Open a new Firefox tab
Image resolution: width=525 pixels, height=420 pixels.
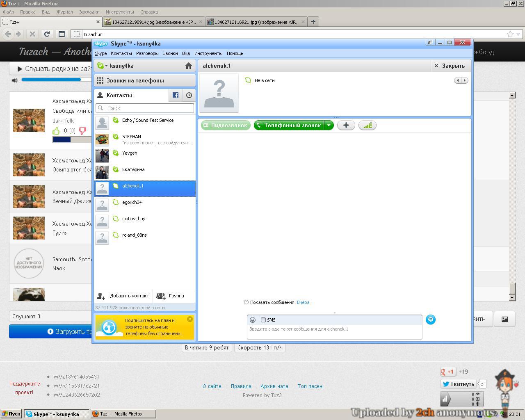313,22
